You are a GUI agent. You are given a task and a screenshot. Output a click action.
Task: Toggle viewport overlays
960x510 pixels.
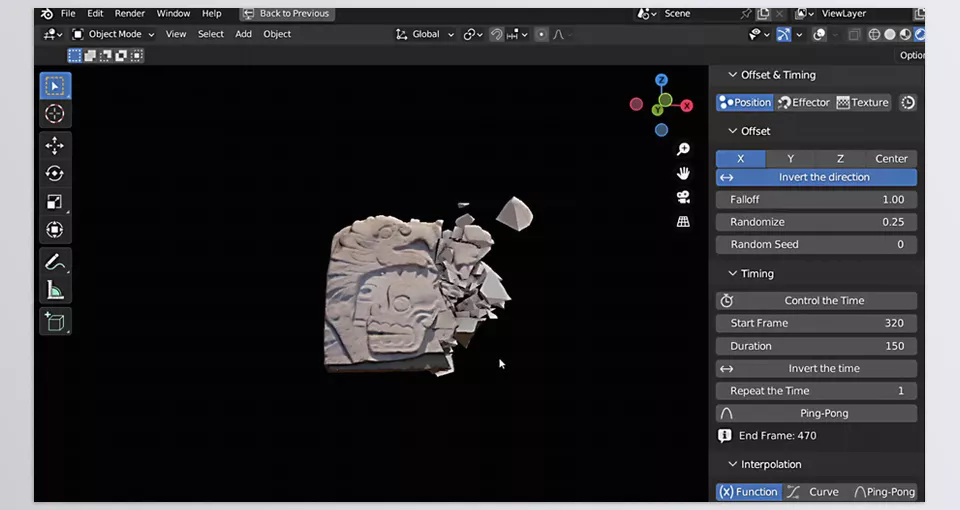[819, 34]
